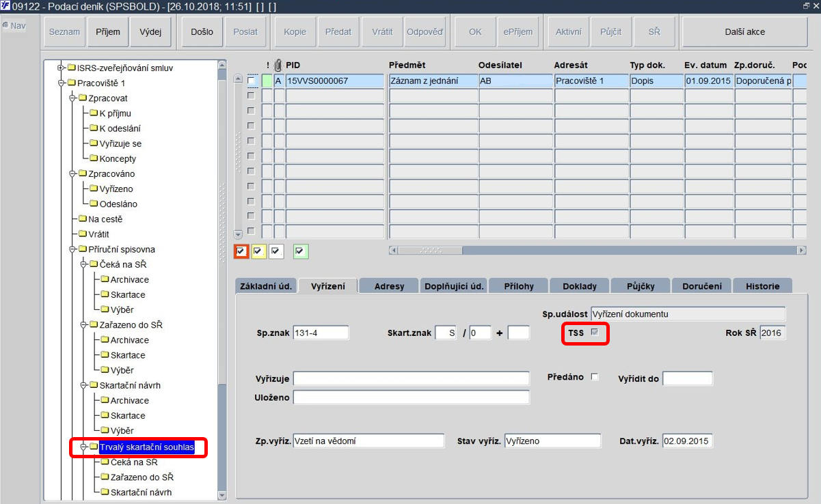Click the Záznam z jednání cell
Screen dimensions: 821x504
click(433, 81)
